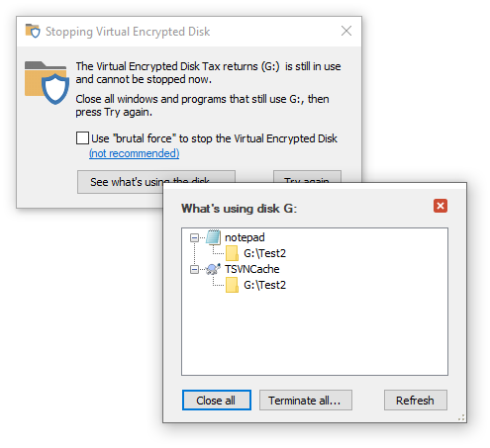Select folder icon under notepad entry
Image resolution: width=490 pixels, height=448 pixels.
pos(232,253)
